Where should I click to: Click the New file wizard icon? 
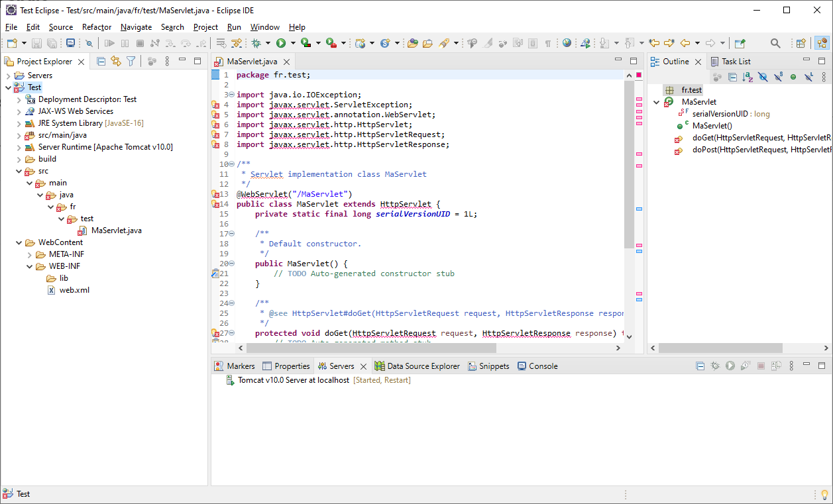(12, 43)
